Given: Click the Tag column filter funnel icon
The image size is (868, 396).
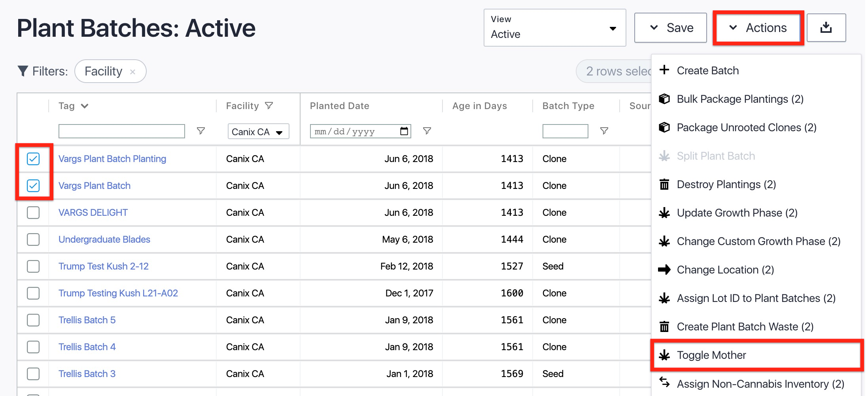Looking at the screenshot, I should point(201,131).
